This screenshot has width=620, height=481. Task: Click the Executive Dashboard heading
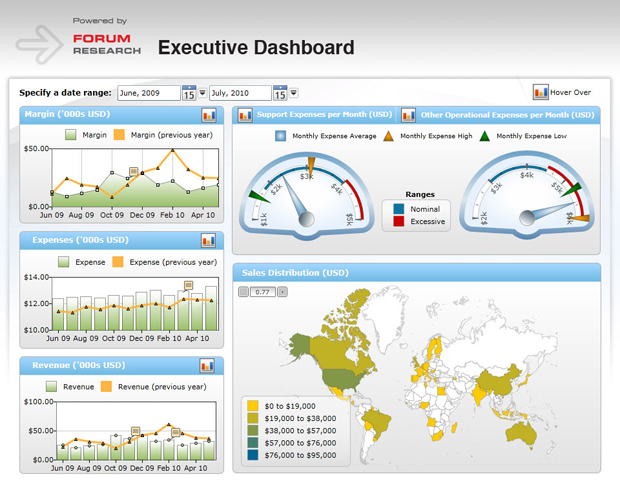tap(256, 47)
